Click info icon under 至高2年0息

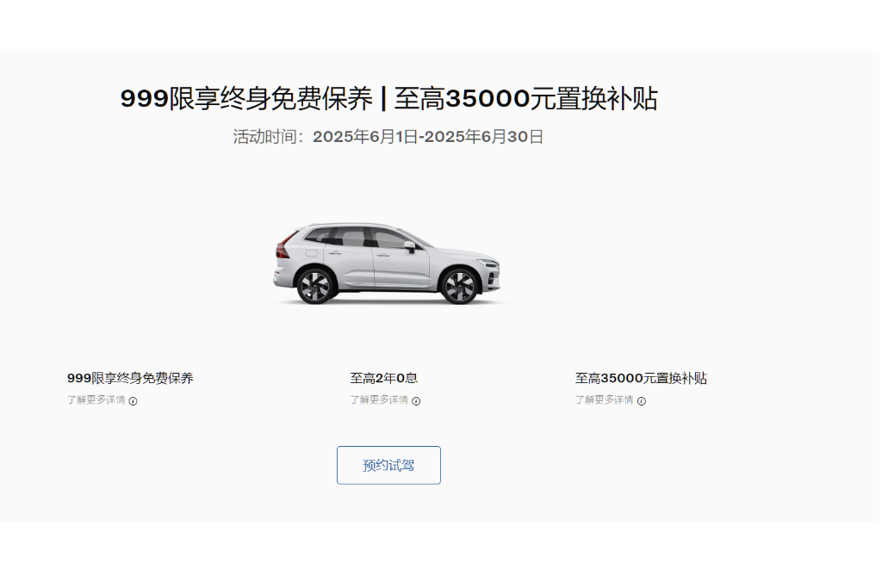click(x=416, y=401)
